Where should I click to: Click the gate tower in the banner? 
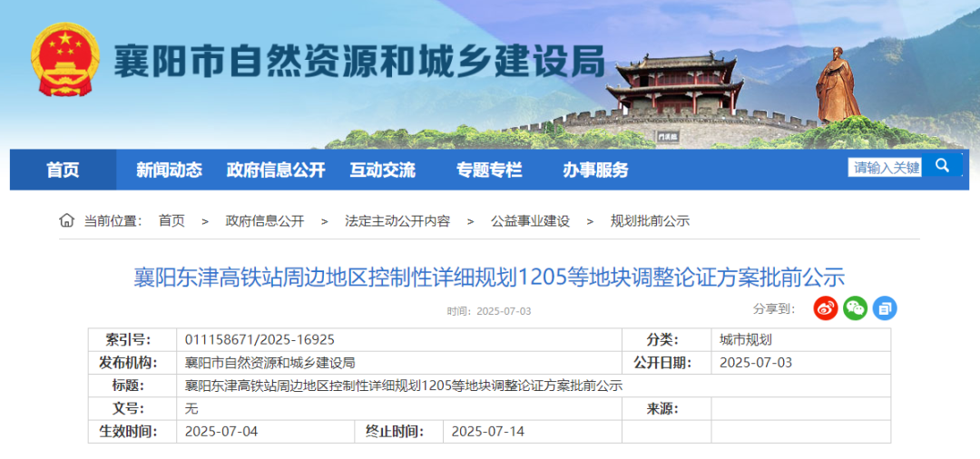pyautogui.click(x=676, y=84)
